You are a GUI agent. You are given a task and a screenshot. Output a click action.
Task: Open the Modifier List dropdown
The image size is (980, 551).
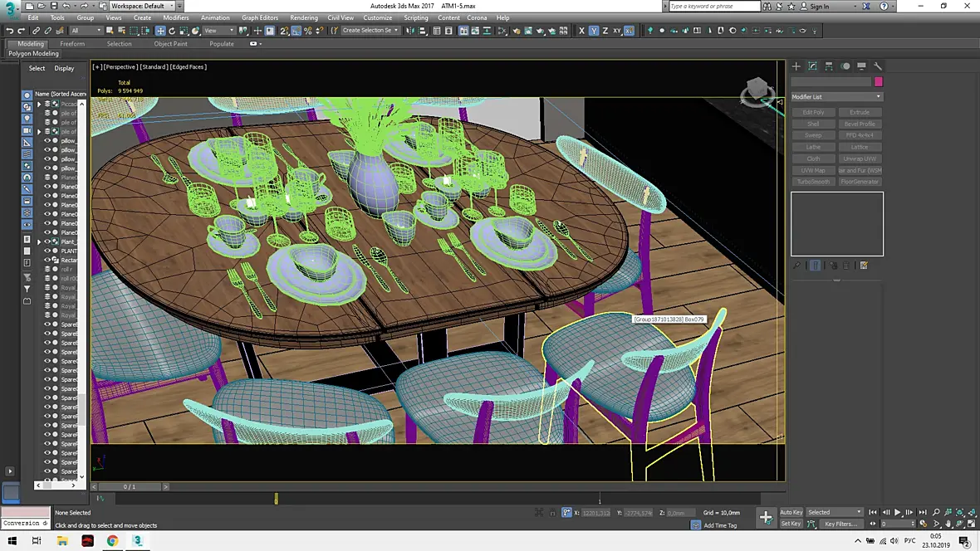click(837, 97)
